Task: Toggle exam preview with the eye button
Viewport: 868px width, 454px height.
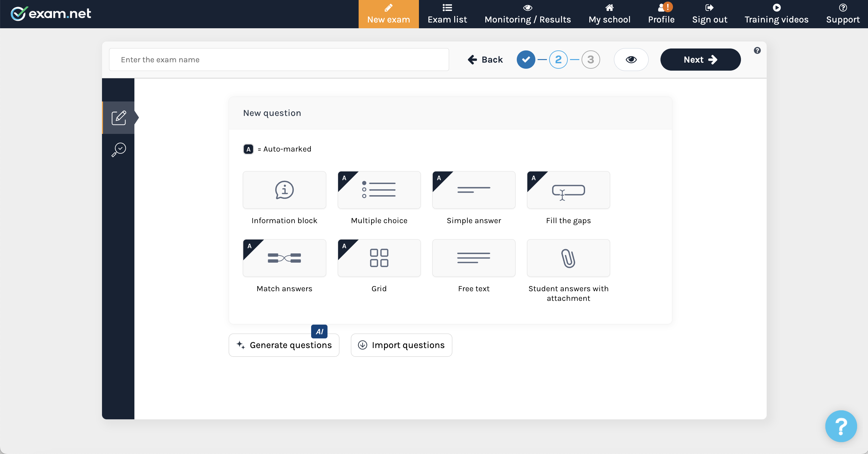Action: tap(631, 59)
